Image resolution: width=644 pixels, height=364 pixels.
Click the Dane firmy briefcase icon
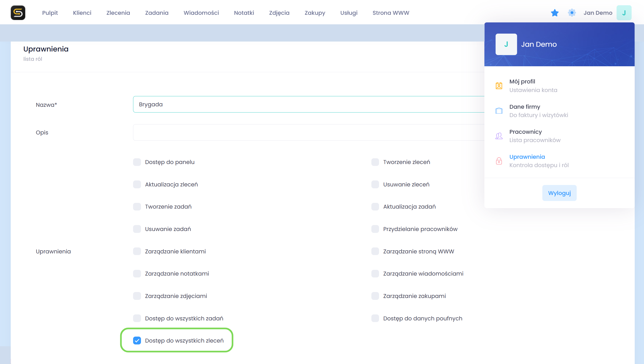pyautogui.click(x=499, y=111)
